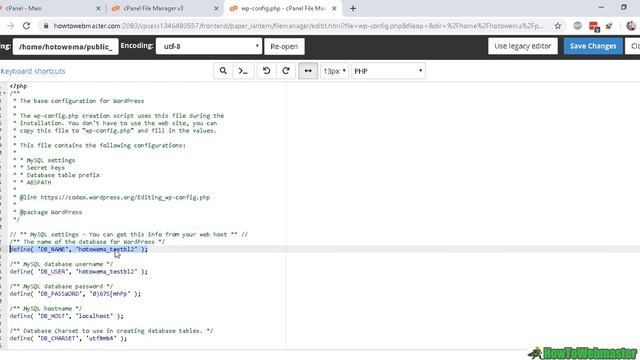This screenshot has width=640, height=360.
Task: Reload the current page
Action: 27,26
